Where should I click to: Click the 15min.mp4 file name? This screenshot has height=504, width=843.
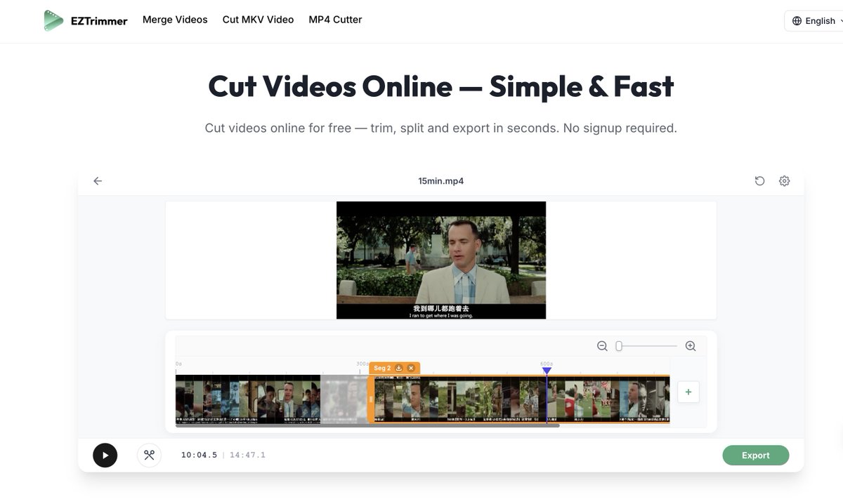(441, 181)
